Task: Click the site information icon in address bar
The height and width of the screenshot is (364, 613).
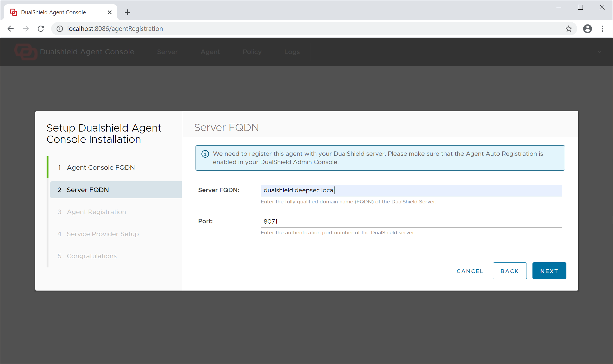Action: tap(60, 29)
